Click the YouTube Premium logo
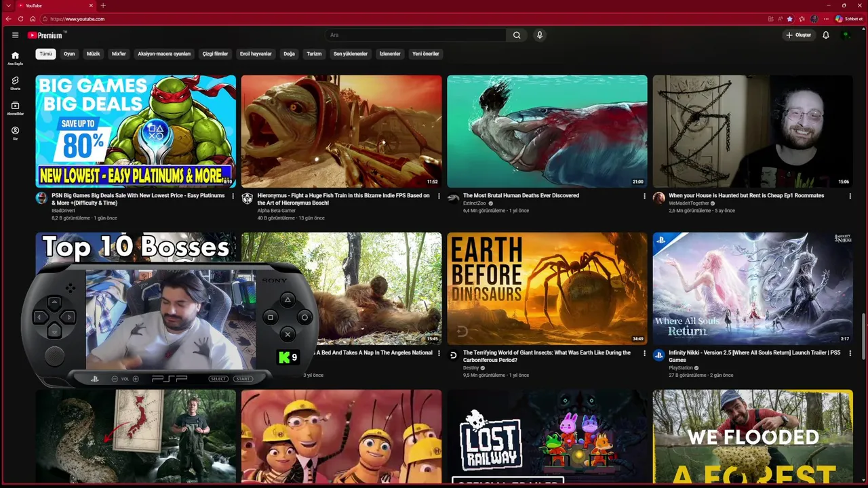Screen dimensions: 868x488 coord(46,35)
